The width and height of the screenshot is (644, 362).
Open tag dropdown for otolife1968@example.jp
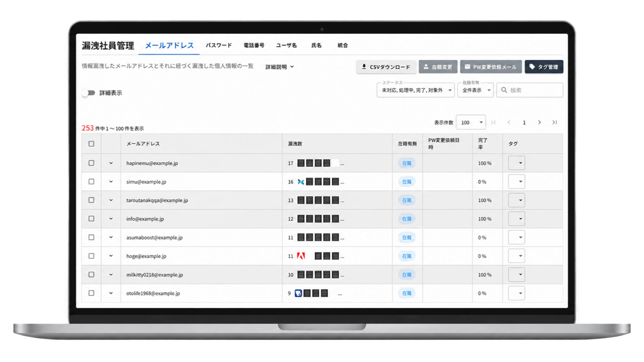[x=517, y=293]
